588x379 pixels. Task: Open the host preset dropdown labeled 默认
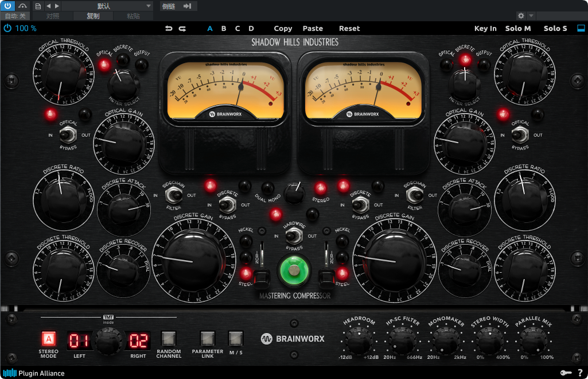(107, 6)
